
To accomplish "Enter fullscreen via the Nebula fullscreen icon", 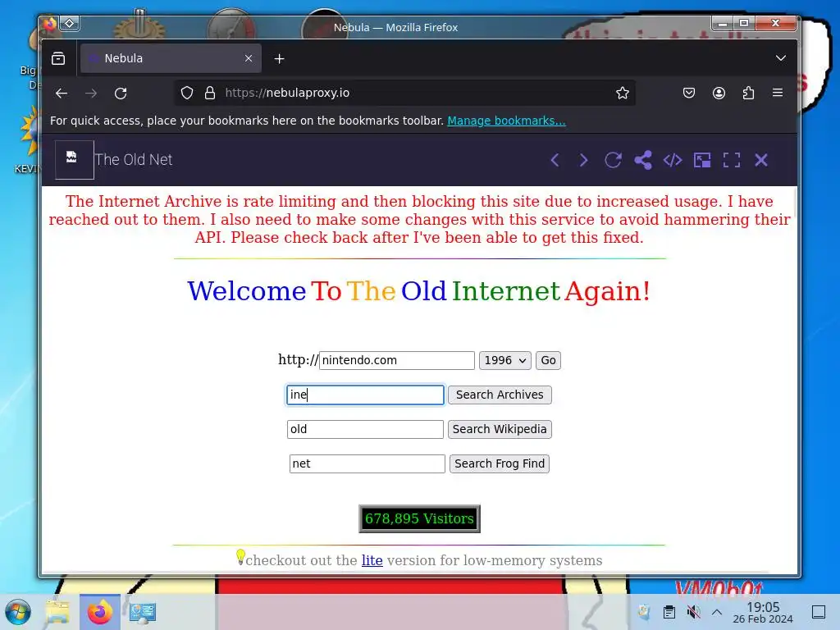I will coord(731,160).
